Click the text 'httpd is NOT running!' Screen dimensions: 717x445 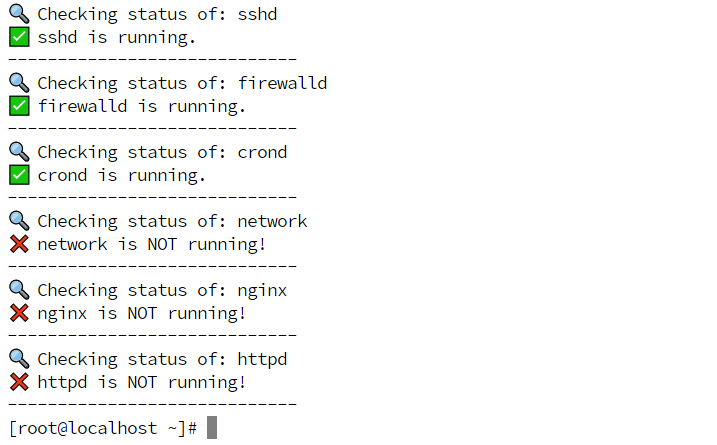pos(141,382)
